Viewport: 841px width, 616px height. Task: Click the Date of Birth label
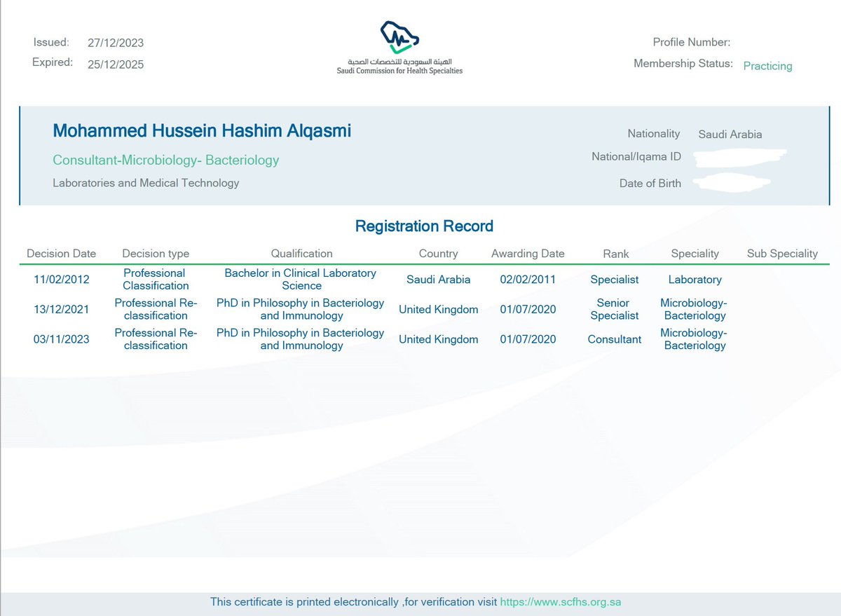coord(650,183)
